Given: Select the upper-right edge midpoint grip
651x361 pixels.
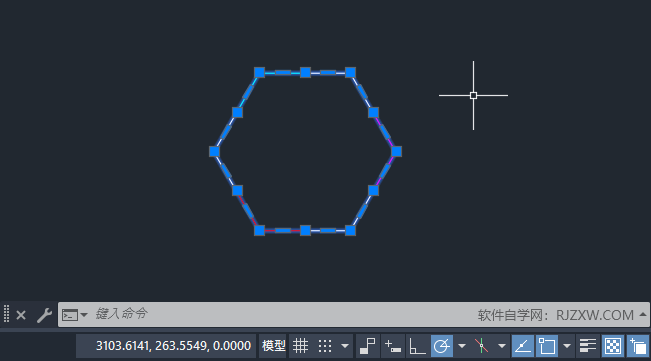Looking at the screenshot, I should pyautogui.click(x=373, y=112).
